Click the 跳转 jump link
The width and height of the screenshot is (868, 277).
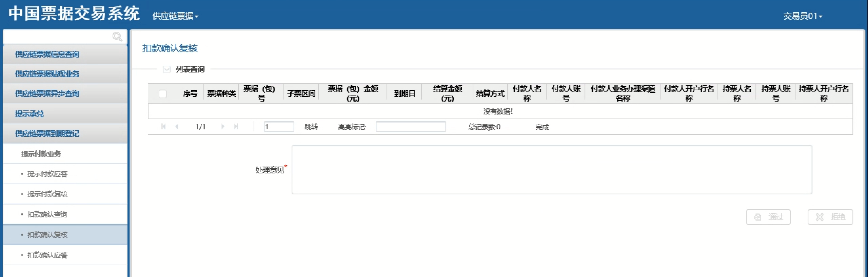(x=311, y=127)
